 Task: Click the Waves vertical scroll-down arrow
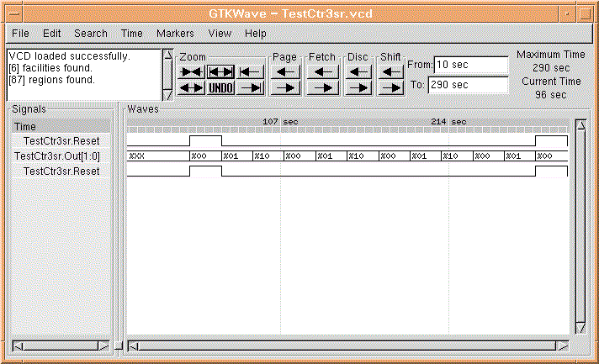click(580, 328)
